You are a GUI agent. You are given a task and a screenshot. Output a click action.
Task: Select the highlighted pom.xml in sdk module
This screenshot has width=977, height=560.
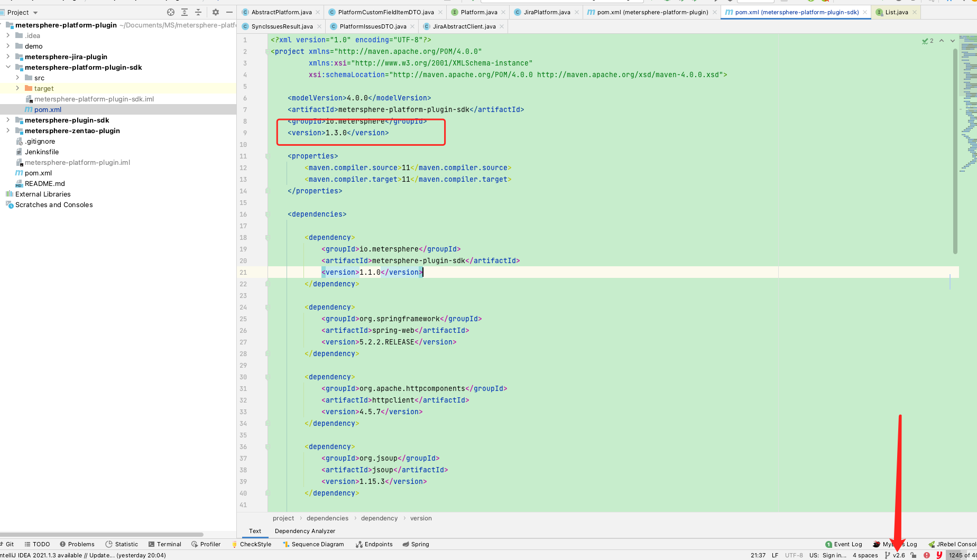[x=48, y=109]
